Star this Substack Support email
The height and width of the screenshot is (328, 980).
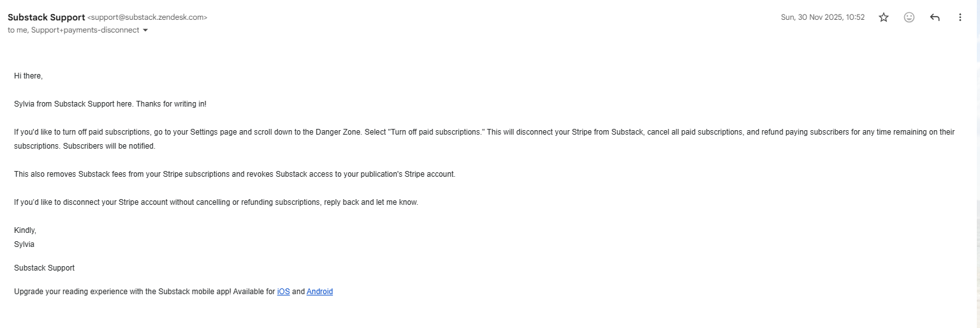point(884,17)
